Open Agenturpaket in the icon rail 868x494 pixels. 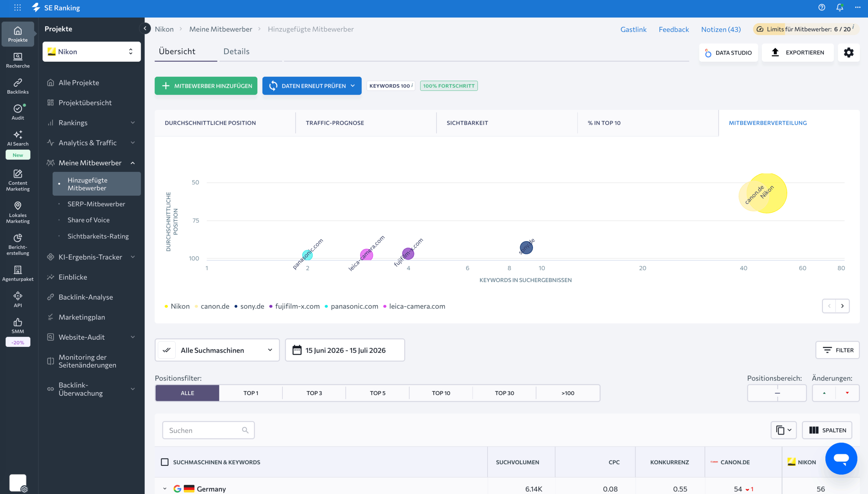click(18, 274)
